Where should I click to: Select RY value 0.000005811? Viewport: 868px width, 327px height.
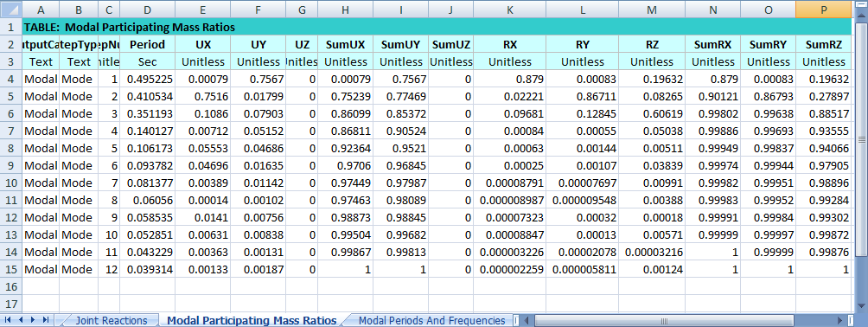582,269
